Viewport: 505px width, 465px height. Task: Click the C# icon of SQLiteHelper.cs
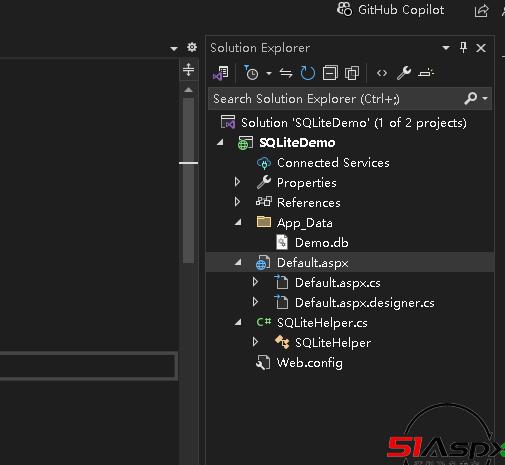coord(264,322)
